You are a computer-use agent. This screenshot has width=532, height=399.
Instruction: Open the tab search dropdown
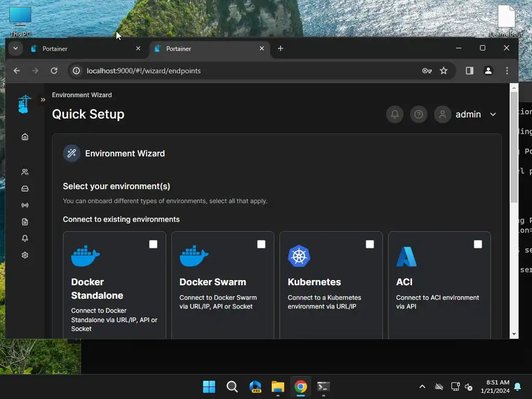point(15,48)
